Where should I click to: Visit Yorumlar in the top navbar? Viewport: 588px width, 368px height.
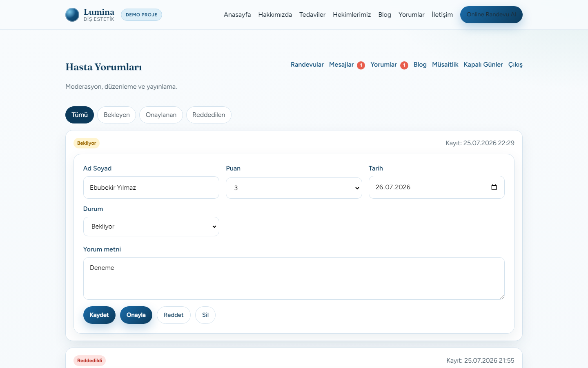tap(412, 15)
